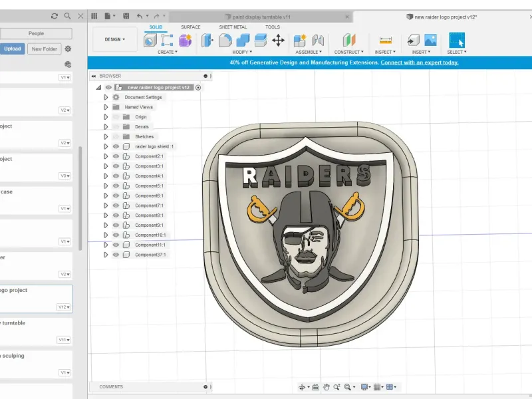This screenshot has width=532, height=399.
Task: Hide Component2:1
Action: pyautogui.click(x=116, y=156)
